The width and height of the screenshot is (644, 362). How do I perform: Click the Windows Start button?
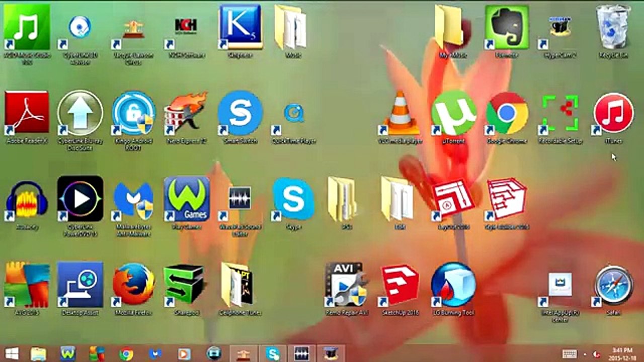(12, 353)
